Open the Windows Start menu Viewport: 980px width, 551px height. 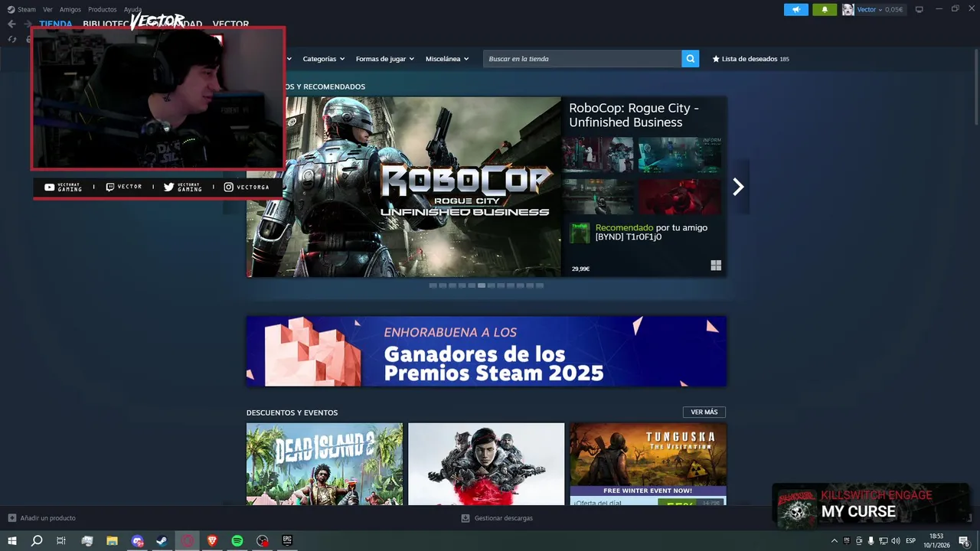(12, 541)
